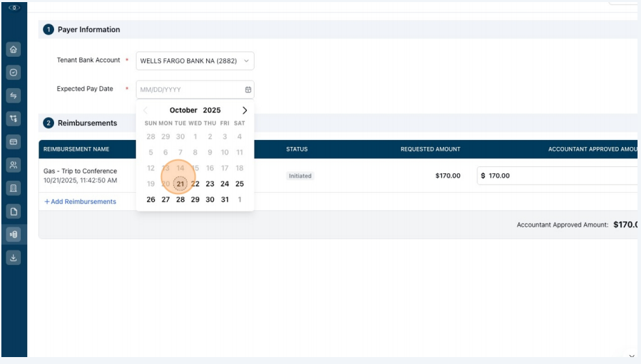Click the building sidebar icon
Screen dimensions: 641x364
pos(13,189)
